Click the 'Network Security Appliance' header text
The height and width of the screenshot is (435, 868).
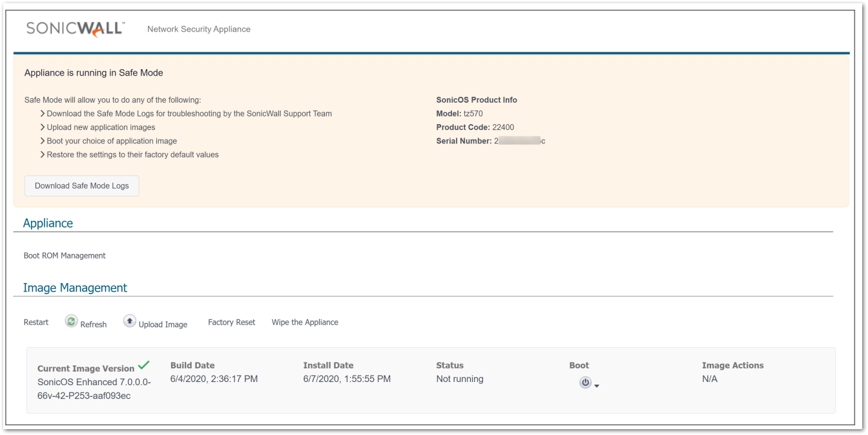[199, 29]
